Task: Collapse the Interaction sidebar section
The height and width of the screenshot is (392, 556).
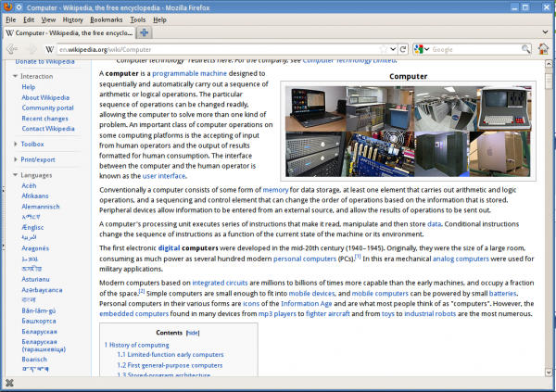Action: click(15, 76)
